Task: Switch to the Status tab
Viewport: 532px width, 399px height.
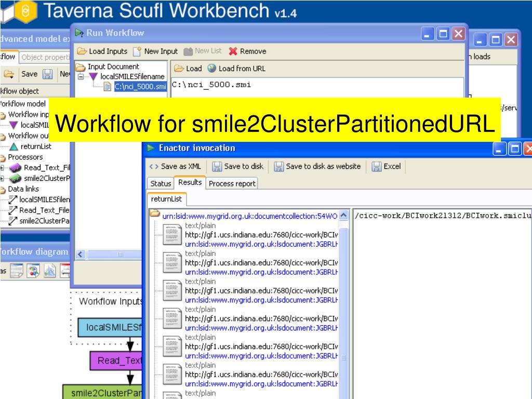Action: 161,183
